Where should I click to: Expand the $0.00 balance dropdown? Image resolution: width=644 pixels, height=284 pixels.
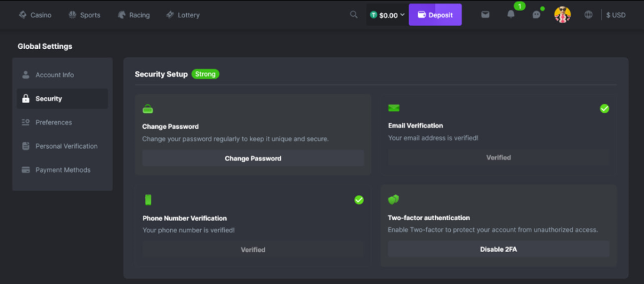[388, 15]
